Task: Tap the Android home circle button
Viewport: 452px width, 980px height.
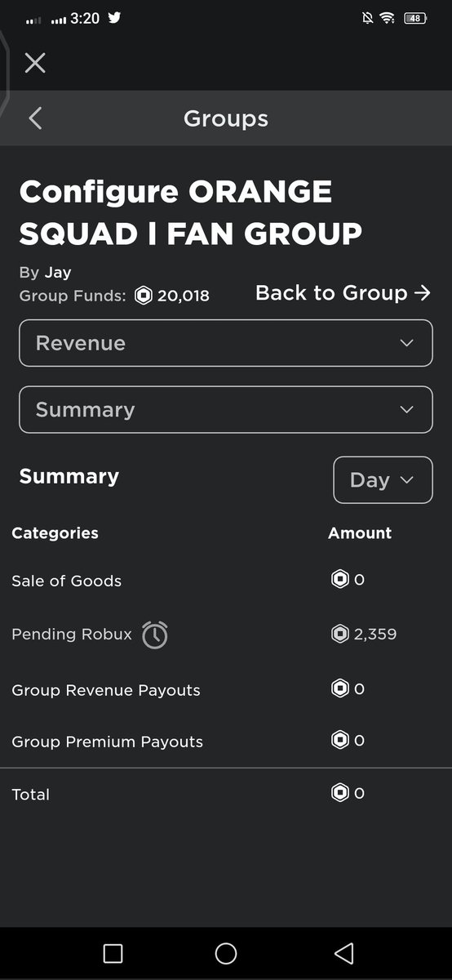Action: [226, 953]
